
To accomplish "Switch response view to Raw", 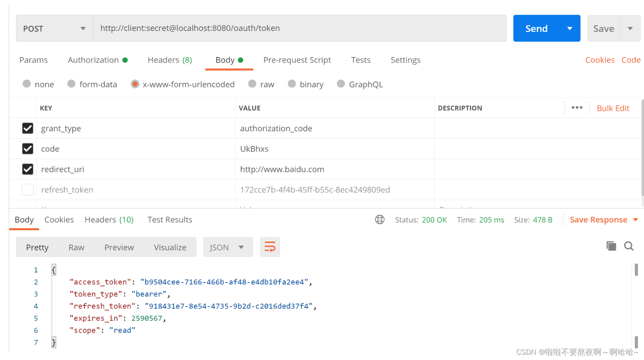I will pyautogui.click(x=76, y=247).
